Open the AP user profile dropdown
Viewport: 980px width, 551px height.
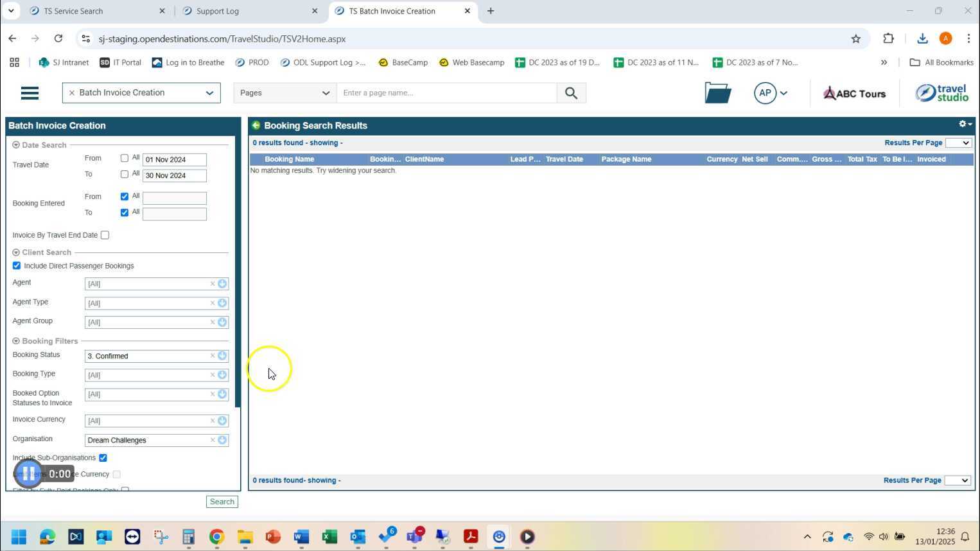coord(771,93)
